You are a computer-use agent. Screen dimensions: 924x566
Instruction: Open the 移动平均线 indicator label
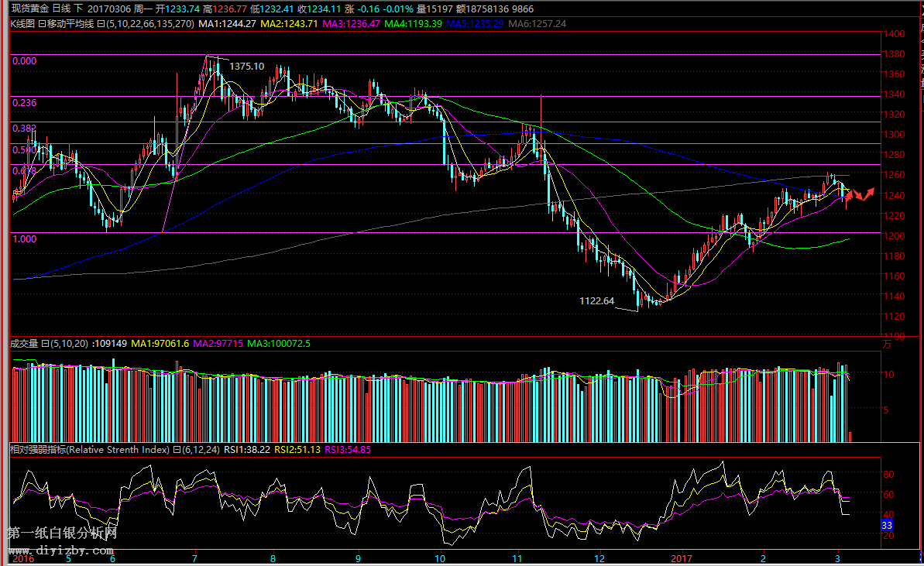pos(70,24)
